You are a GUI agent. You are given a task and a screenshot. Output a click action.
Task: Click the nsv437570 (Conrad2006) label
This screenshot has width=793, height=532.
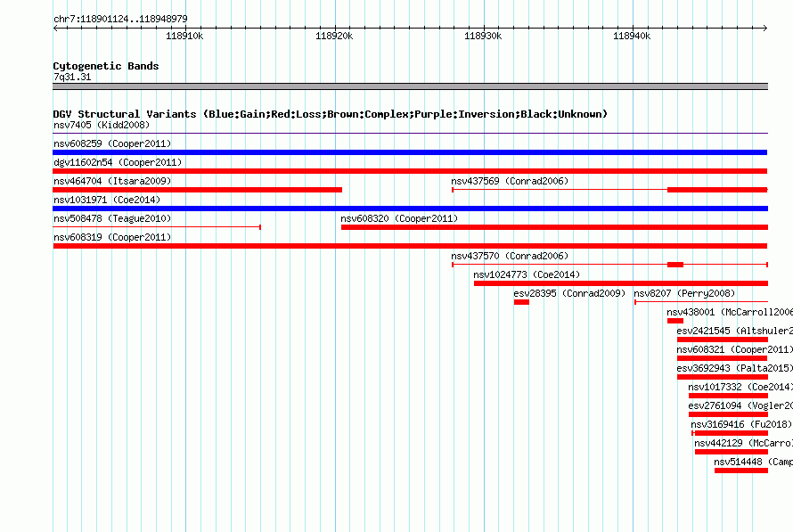point(510,256)
